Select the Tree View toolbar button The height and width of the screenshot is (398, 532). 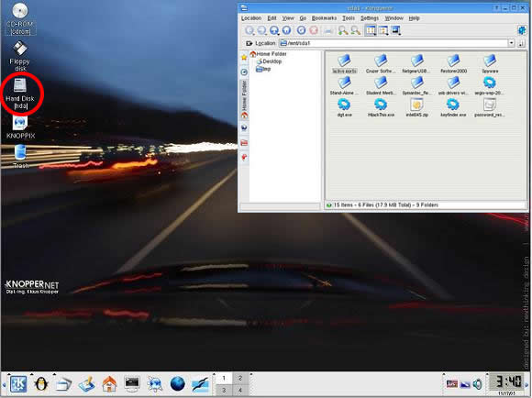click(383, 30)
